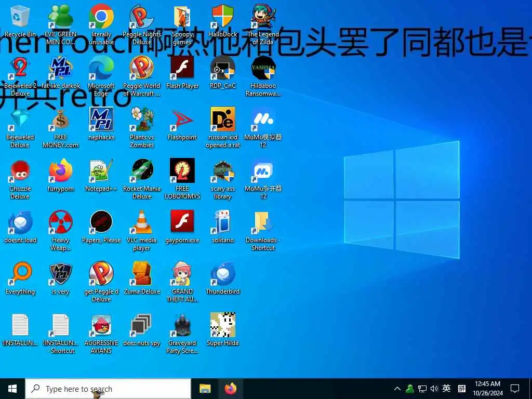Select the Graveyard Party Scre... icon
This screenshot has height=399, width=532.
(182, 325)
